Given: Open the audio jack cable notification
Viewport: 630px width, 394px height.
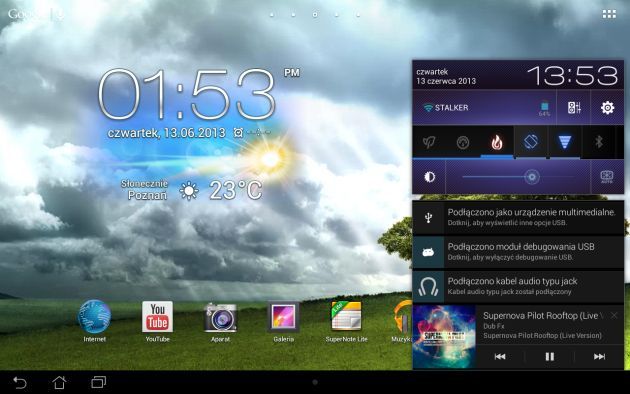Looking at the screenshot, I should [518, 286].
